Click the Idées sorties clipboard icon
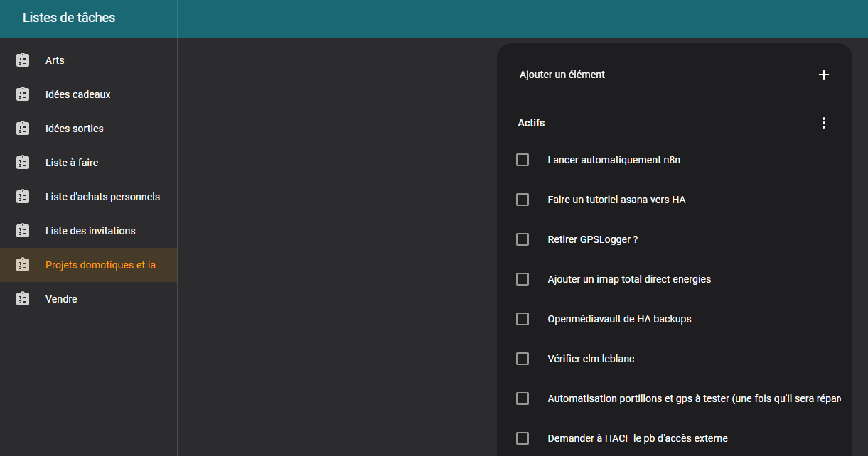 tap(23, 129)
